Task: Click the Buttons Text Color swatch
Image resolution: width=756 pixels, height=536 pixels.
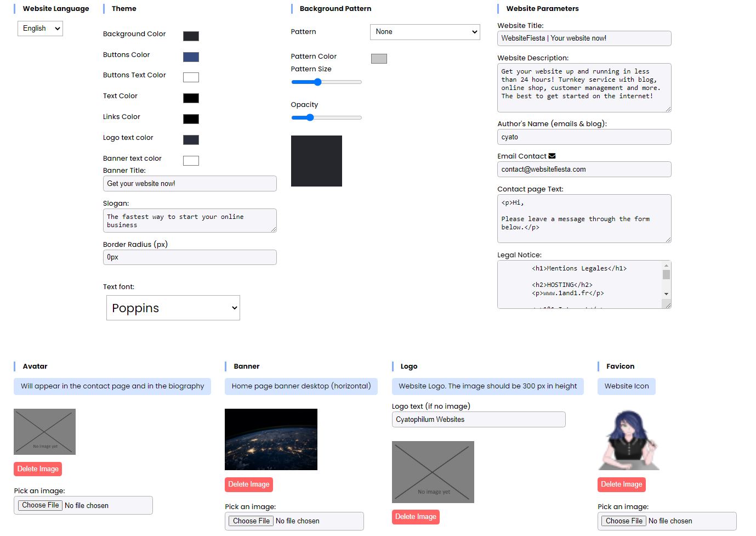Action: click(191, 77)
